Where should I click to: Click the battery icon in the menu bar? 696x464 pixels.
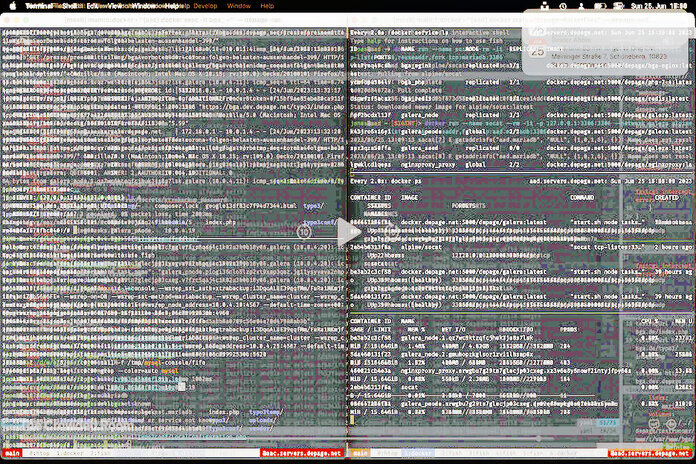click(x=600, y=6)
